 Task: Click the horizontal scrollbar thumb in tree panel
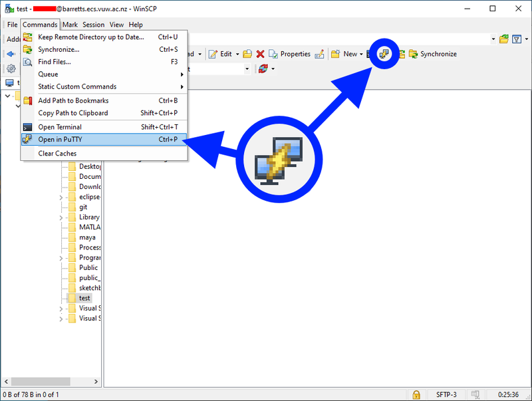41,381
